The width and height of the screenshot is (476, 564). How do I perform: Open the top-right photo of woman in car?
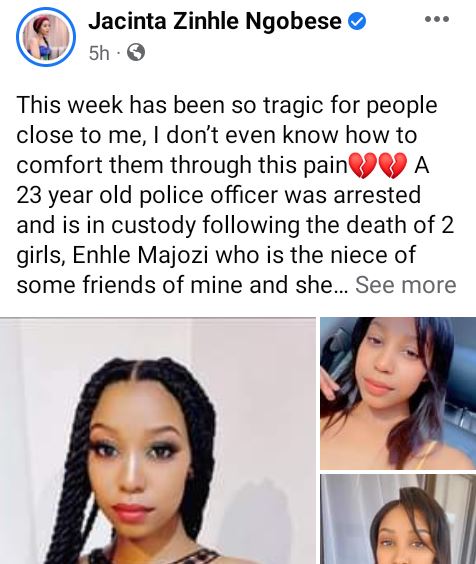point(398,393)
